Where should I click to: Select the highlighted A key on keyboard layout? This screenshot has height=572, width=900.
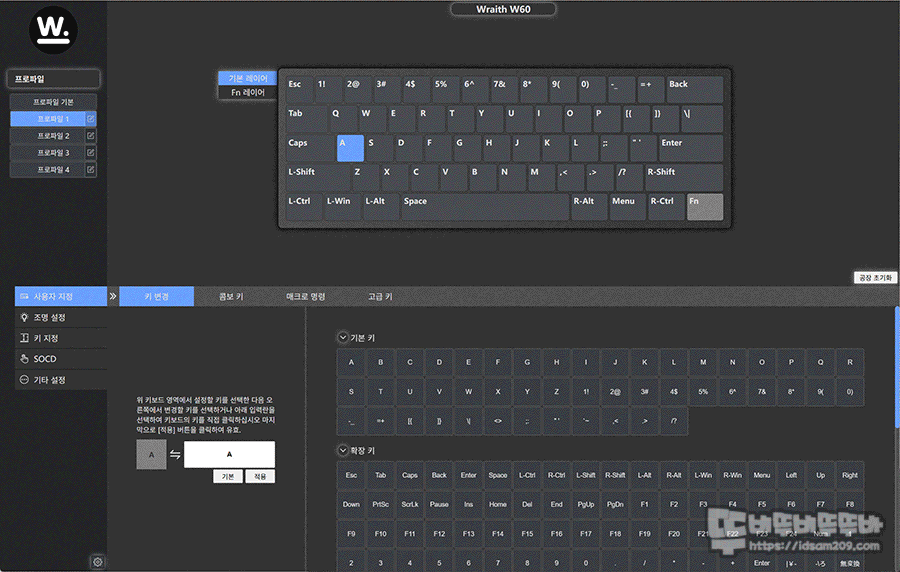click(x=350, y=148)
